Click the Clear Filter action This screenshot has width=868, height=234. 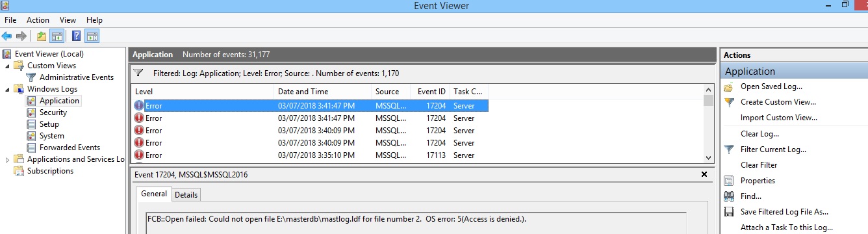tap(759, 165)
